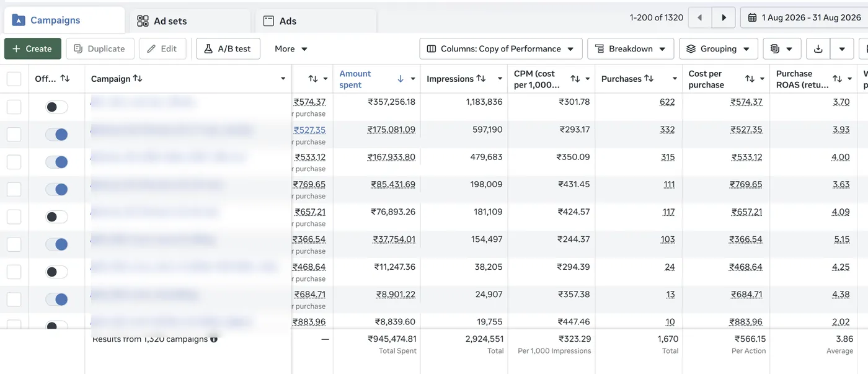The height and width of the screenshot is (374, 868).
Task: Click total spent ₹945,474.81
Action: click(392, 339)
